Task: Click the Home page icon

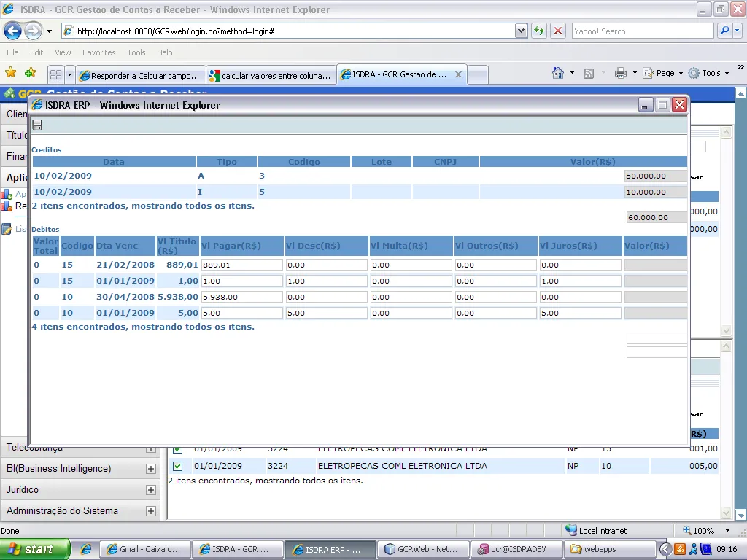Action: tap(558, 73)
